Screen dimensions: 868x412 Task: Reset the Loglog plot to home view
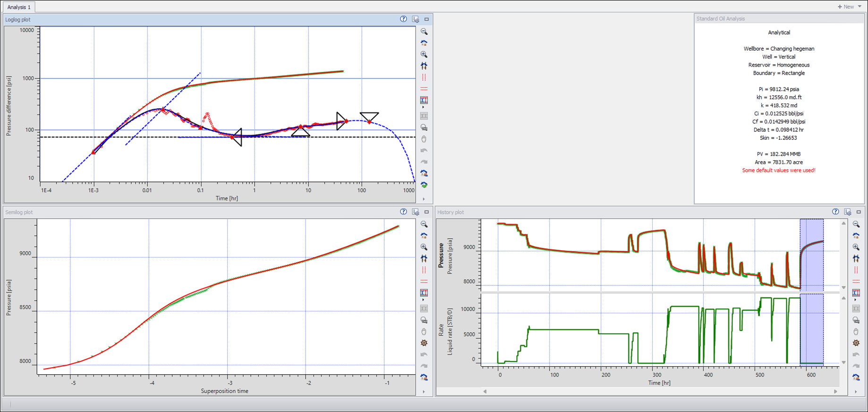(424, 43)
